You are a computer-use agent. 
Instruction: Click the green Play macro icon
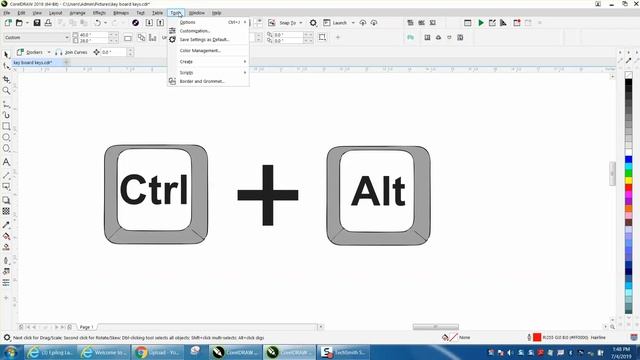click(x=481, y=23)
